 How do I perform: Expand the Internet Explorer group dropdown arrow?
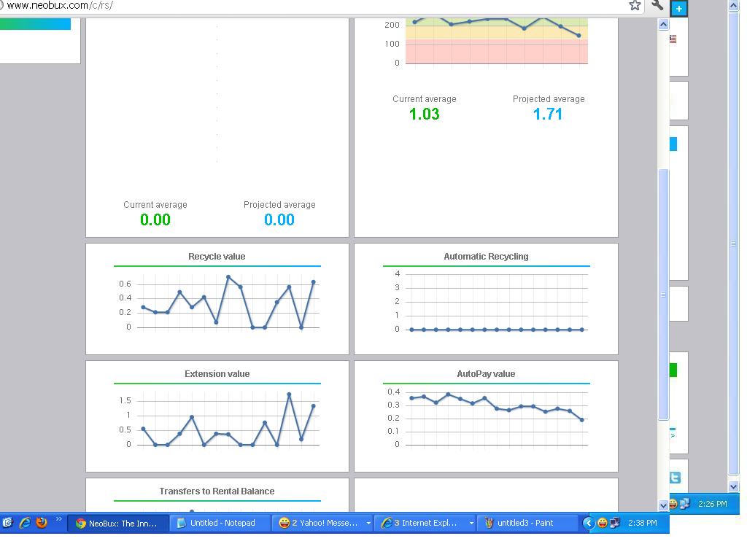471,523
